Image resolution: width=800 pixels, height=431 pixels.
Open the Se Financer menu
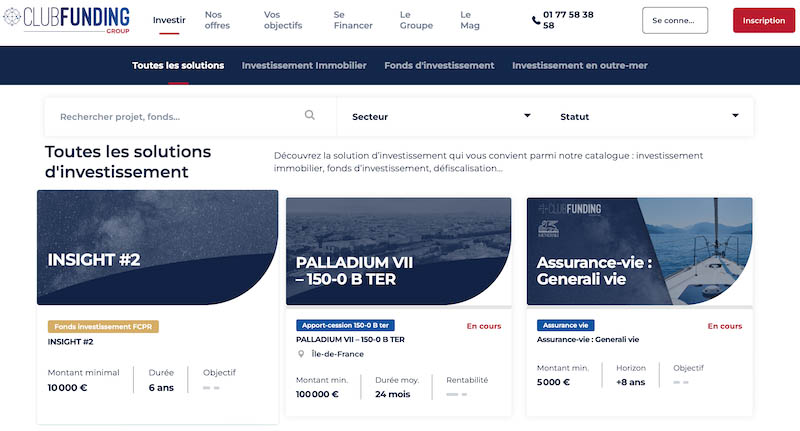pos(353,20)
